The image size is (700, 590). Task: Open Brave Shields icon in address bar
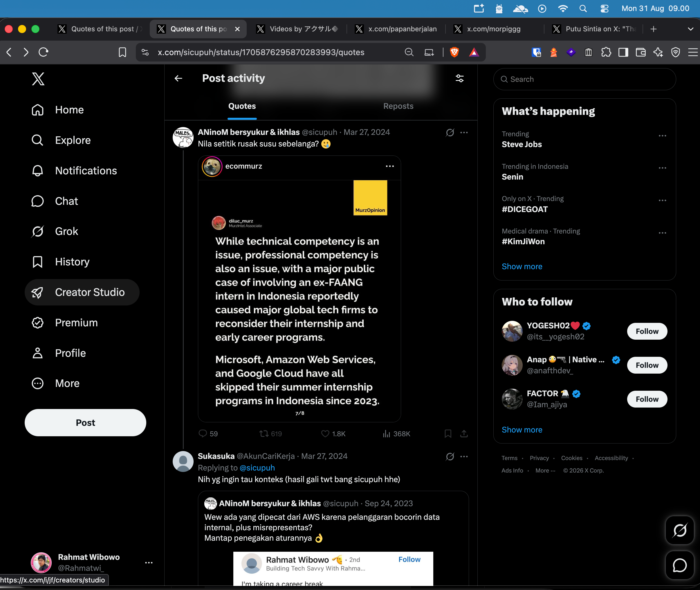(x=454, y=52)
